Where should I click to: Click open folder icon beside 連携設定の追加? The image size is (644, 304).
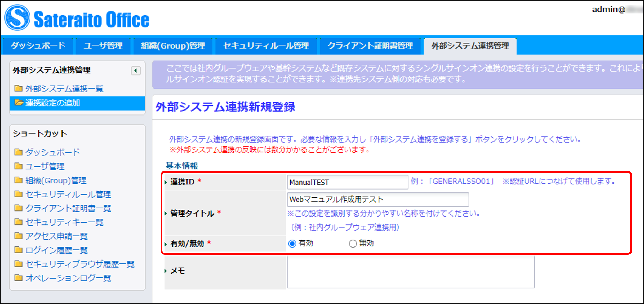pos(19,103)
